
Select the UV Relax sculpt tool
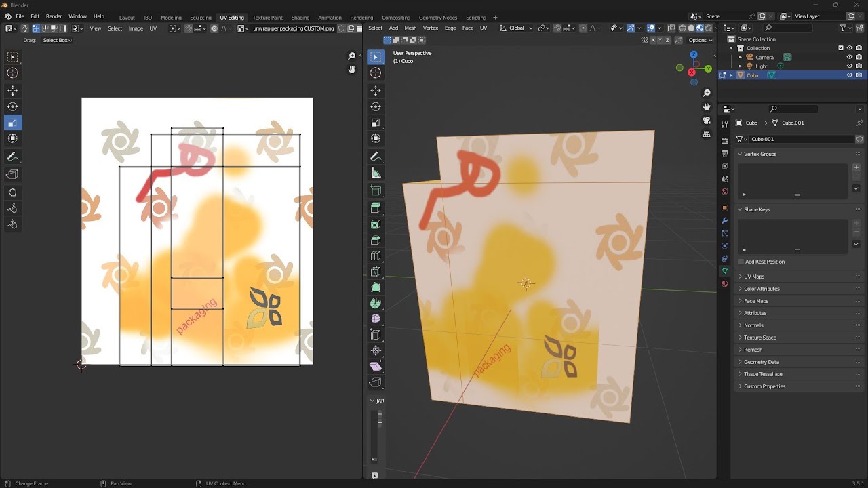pyautogui.click(x=12, y=208)
